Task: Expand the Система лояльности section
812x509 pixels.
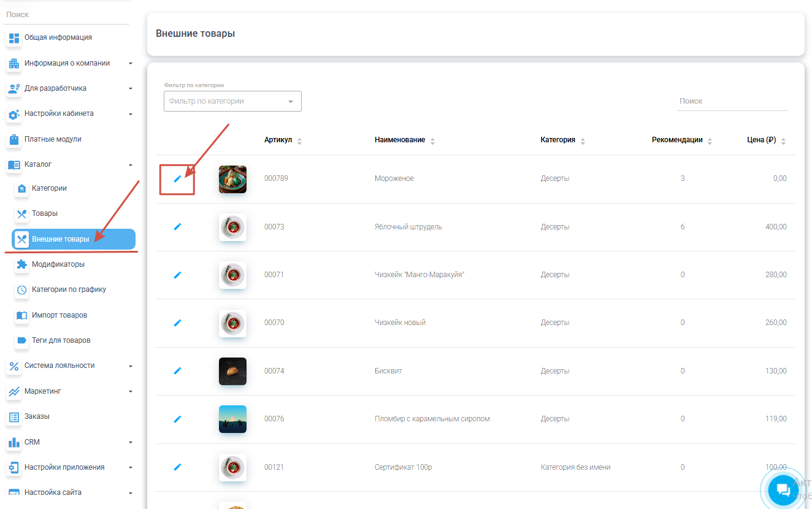Action: coord(131,366)
